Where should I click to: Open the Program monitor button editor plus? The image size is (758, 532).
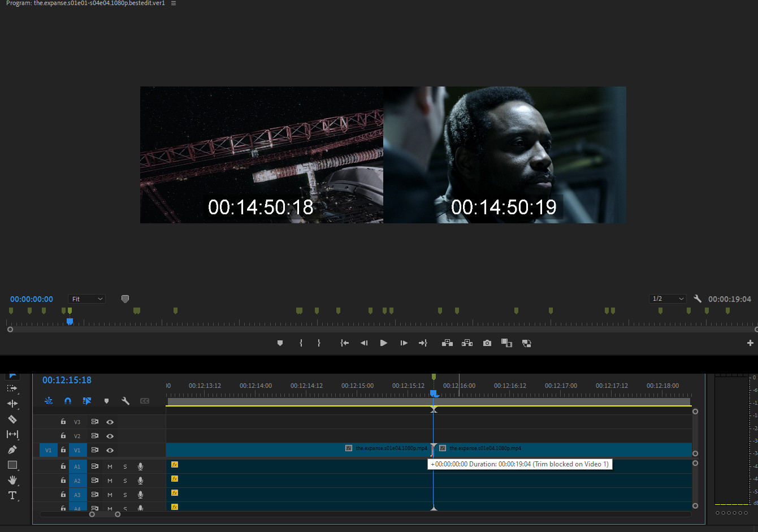(750, 343)
